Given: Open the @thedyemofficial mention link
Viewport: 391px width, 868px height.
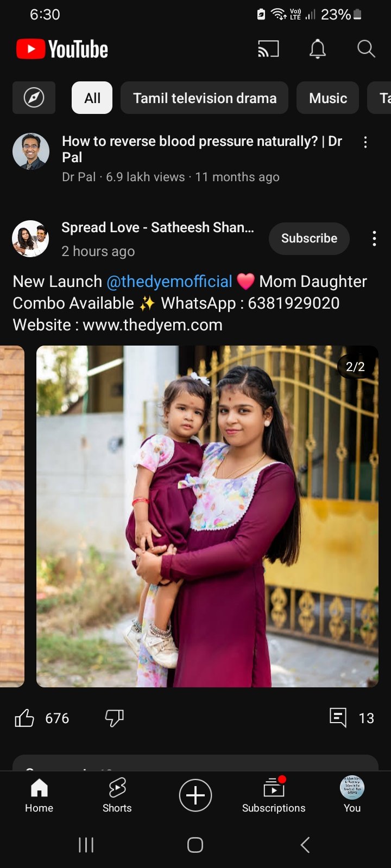Looking at the screenshot, I should [169, 282].
